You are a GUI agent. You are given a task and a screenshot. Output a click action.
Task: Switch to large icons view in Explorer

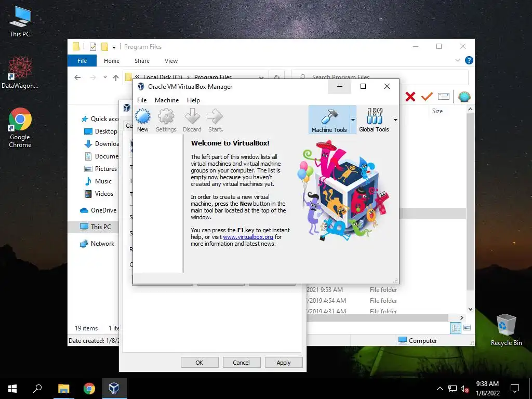(x=467, y=328)
